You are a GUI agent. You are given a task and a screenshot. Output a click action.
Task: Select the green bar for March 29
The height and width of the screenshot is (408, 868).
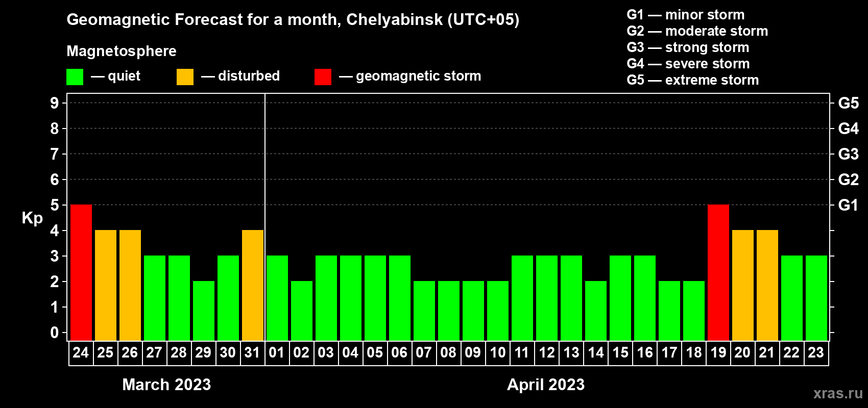pos(204,311)
